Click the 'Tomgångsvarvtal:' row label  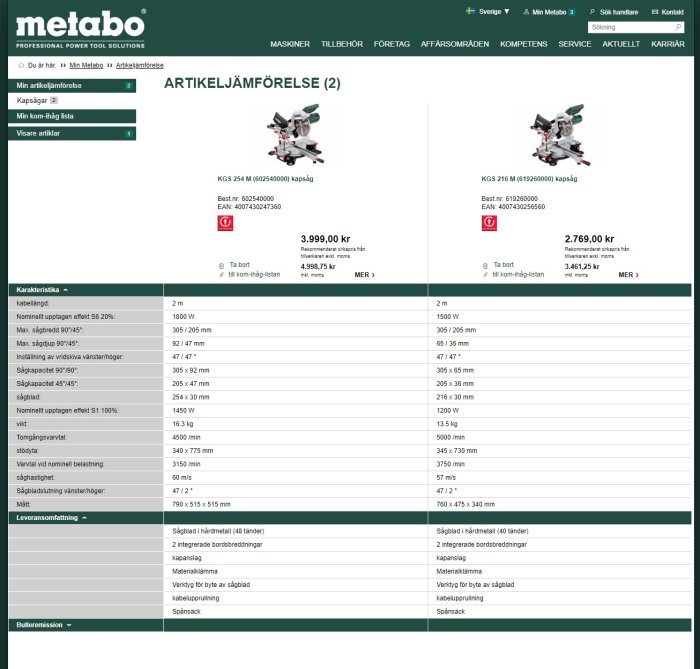click(42, 437)
